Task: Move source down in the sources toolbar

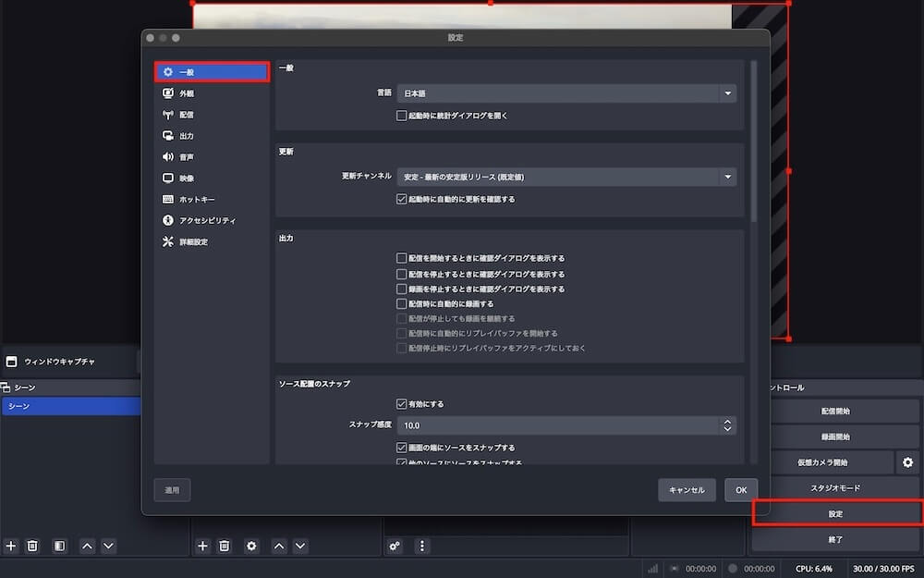Action: pos(300,547)
